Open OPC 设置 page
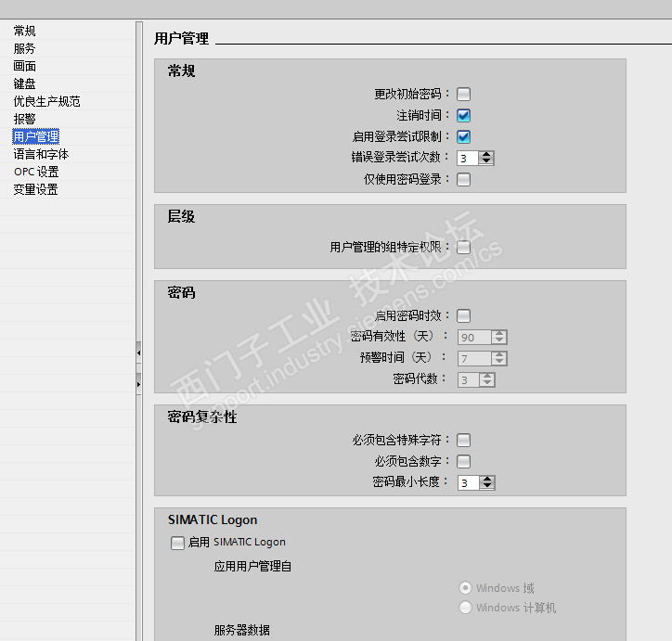Screen dimensions: 672x641 tap(36, 172)
